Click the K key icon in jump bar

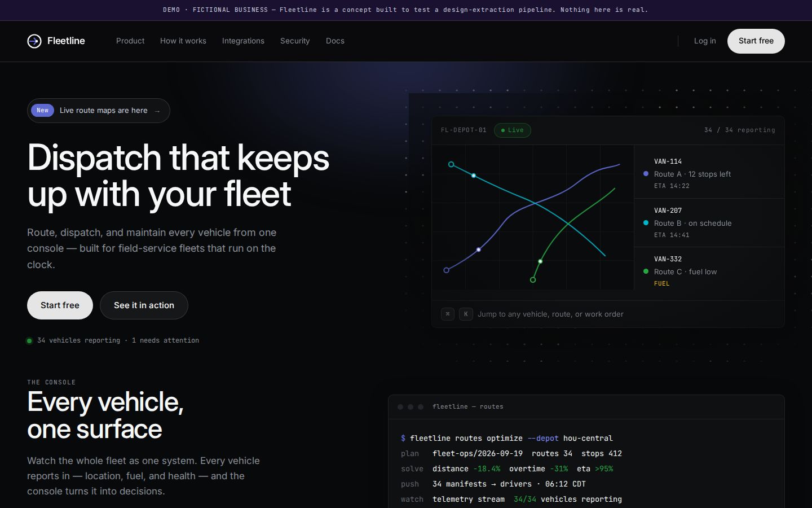(x=466, y=314)
